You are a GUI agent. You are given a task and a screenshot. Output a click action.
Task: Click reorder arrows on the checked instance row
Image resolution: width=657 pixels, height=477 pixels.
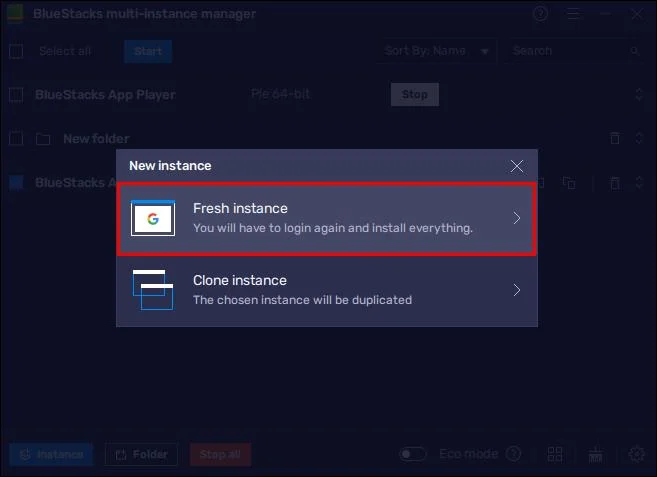pyautogui.click(x=639, y=182)
